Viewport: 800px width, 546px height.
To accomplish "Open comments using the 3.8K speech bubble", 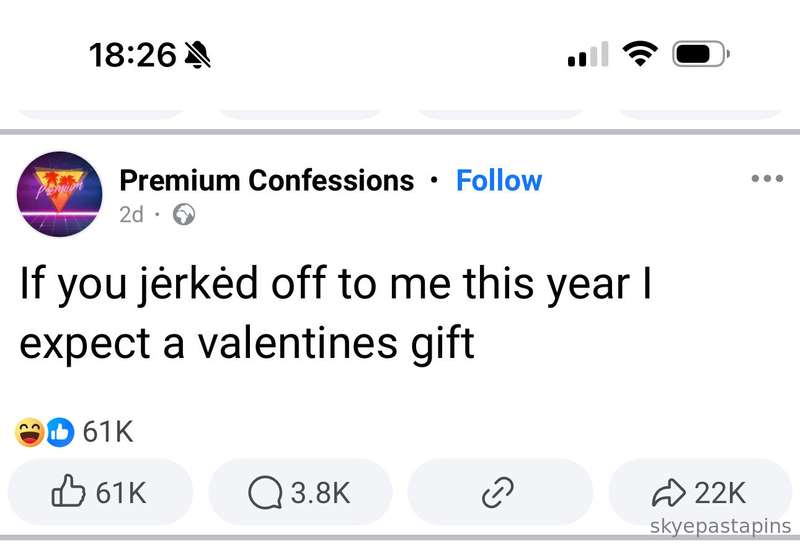I will click(300, 492).
